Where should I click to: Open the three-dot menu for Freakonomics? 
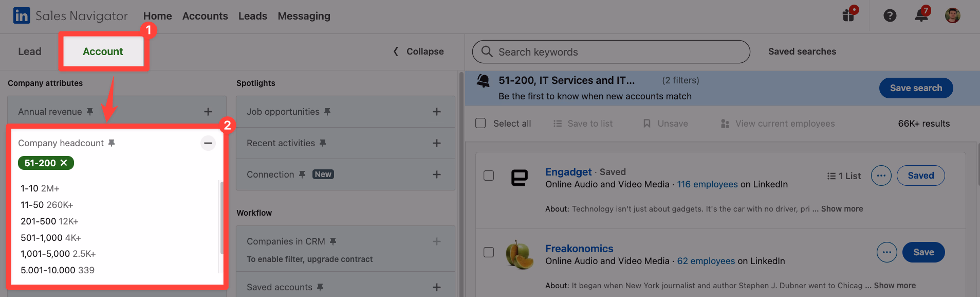(887, 252)
